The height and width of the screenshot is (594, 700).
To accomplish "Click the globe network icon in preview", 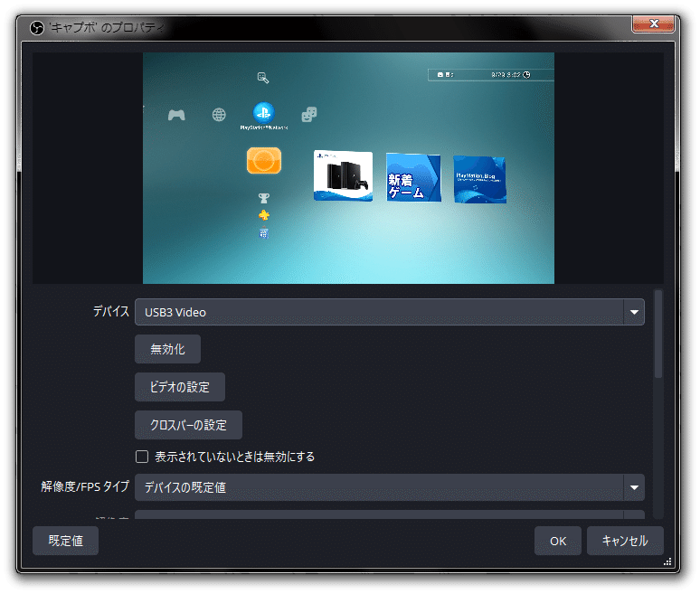I will coord(219,115).
